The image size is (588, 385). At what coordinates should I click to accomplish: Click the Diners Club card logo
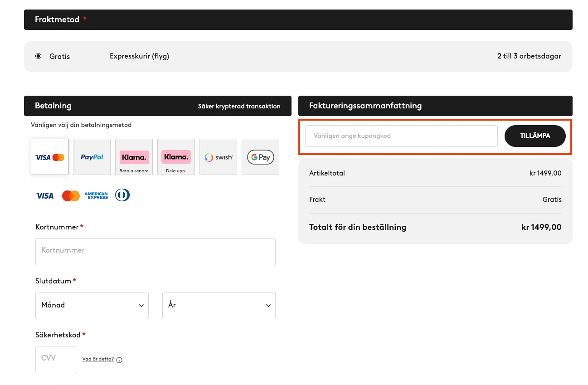122,195
